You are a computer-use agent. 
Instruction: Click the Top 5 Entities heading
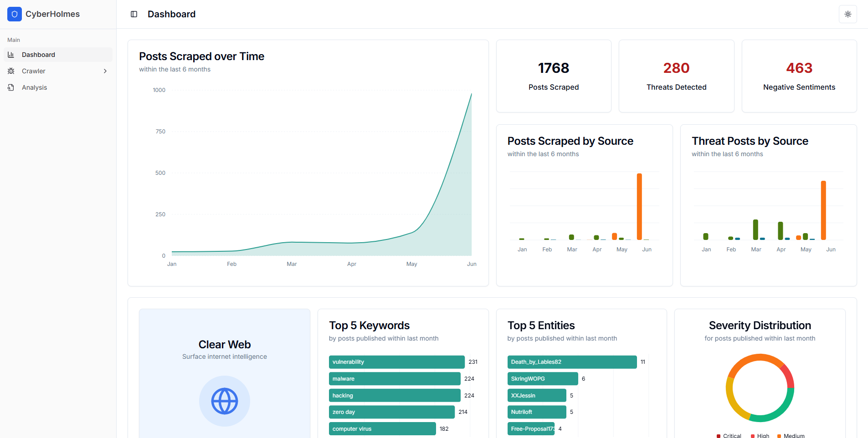[541, 326]
